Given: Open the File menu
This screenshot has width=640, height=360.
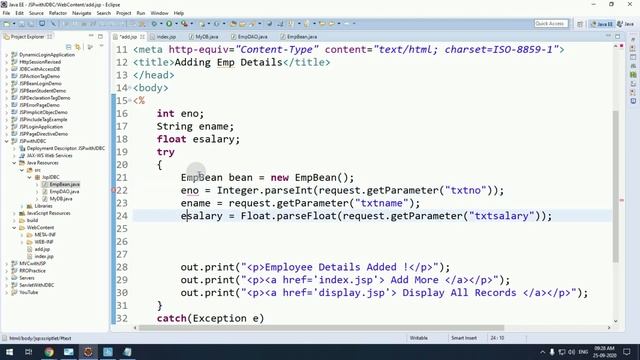Looking at the screenshot, I should pos(6,13).
